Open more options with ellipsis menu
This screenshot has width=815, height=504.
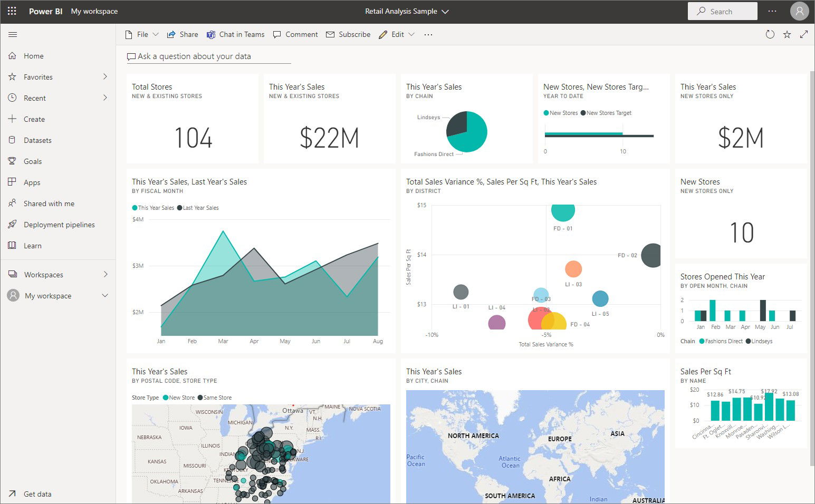coord(428,34)
